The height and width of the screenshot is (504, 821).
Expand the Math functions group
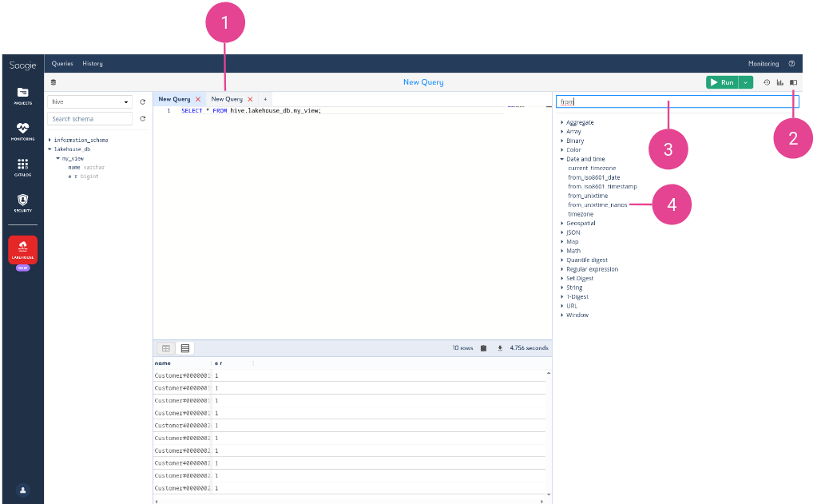[x=561, y=251]
